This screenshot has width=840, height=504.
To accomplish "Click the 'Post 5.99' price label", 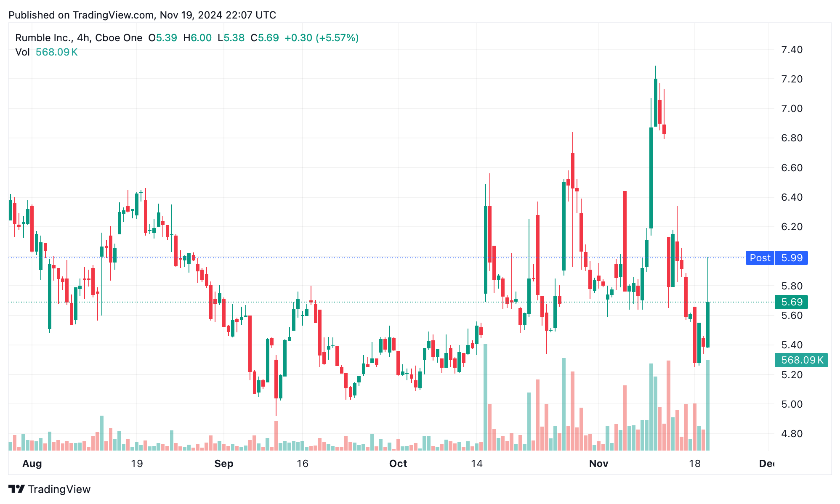I will (776, 258).
